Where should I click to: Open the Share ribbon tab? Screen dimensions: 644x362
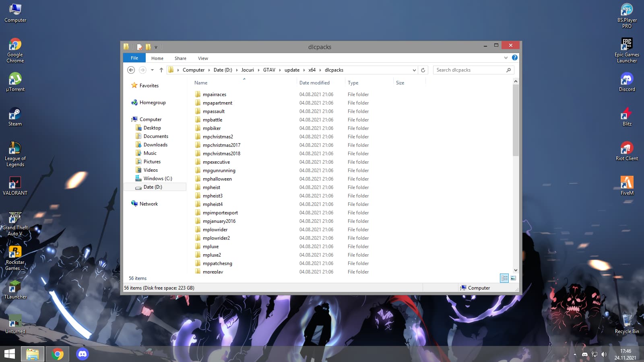(x=180, y=58)
